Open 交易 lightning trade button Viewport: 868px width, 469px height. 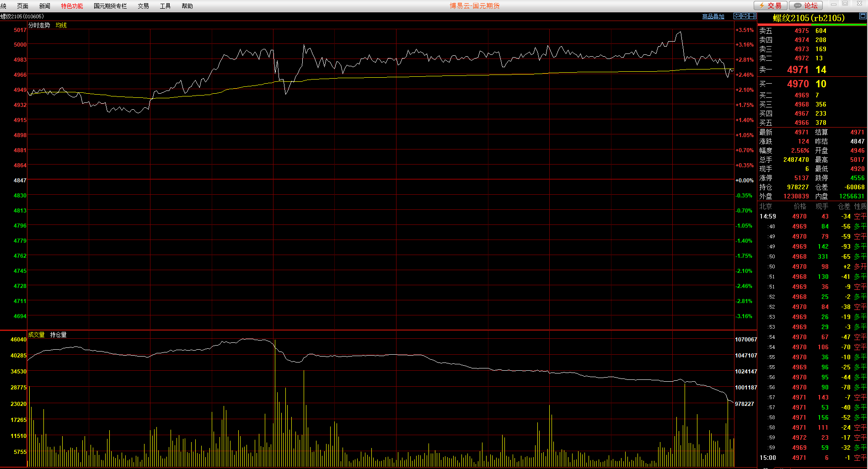tap(770, 5)
